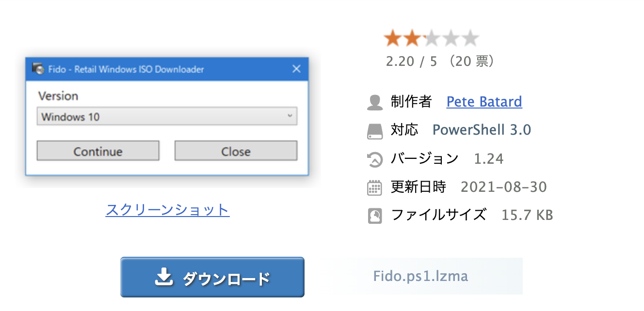644x311 pixels.
Task: Click the drive icon beside 対応
Action: tap(375, 131)
